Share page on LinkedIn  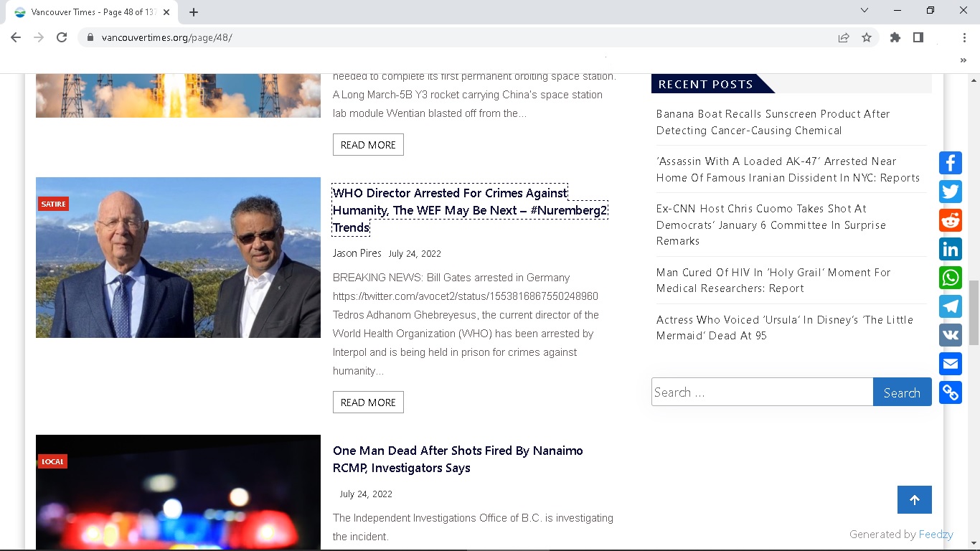pos(951,249)
